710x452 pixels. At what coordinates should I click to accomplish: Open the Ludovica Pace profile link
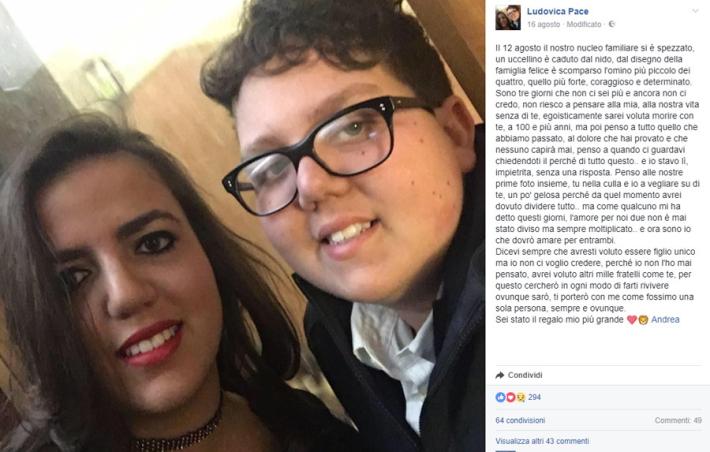[557, 11]
